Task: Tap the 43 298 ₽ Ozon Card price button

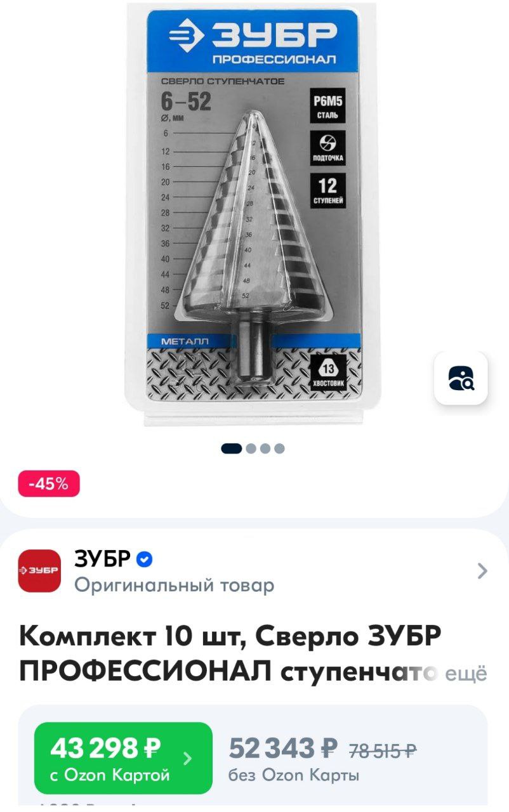Action: (123, 758)
